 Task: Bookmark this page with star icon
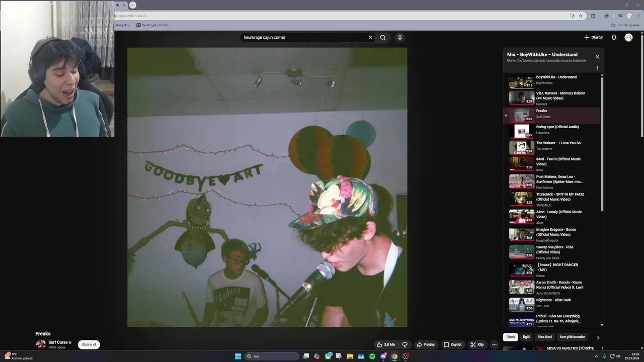(580, 16)
